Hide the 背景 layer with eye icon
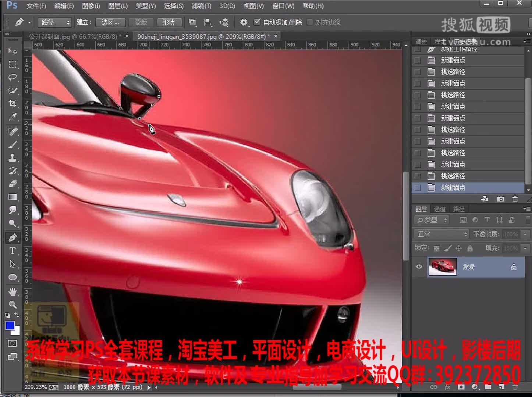Screen dimensions: 532x397 point(419,267)
